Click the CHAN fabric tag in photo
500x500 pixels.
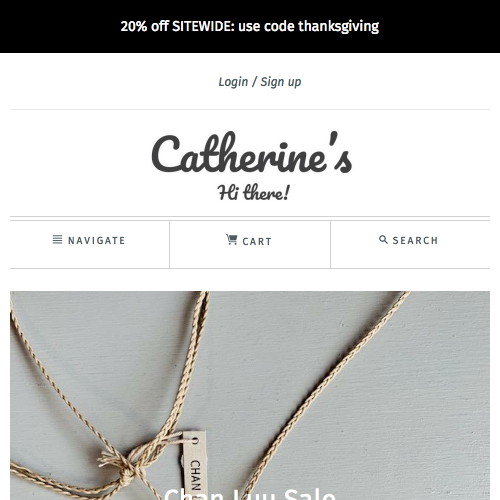(194, 467)
